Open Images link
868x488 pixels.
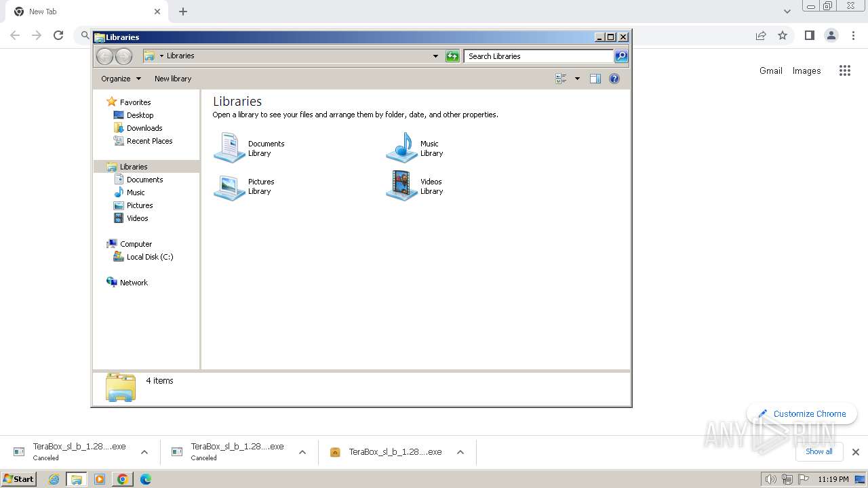(x=806, y=70)
